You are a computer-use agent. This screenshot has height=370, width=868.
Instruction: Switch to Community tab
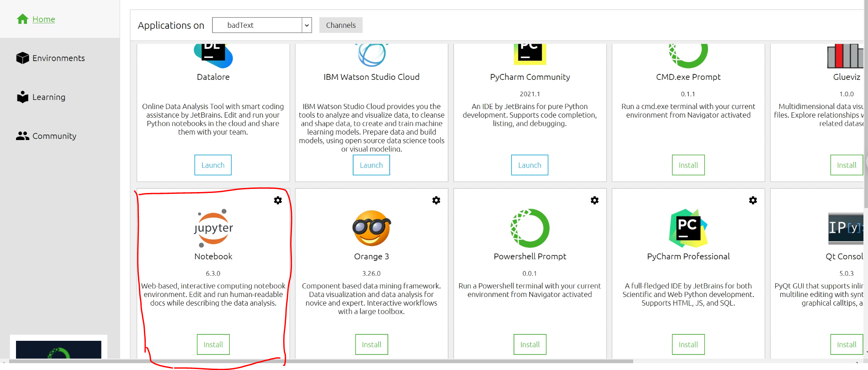pyautogui.click(x=54, y=136)
